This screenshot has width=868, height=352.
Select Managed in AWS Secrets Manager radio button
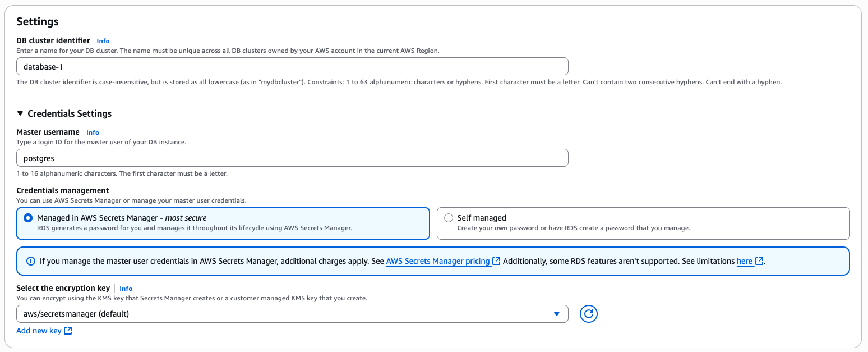pyautogui.click(x=28, y=218)
